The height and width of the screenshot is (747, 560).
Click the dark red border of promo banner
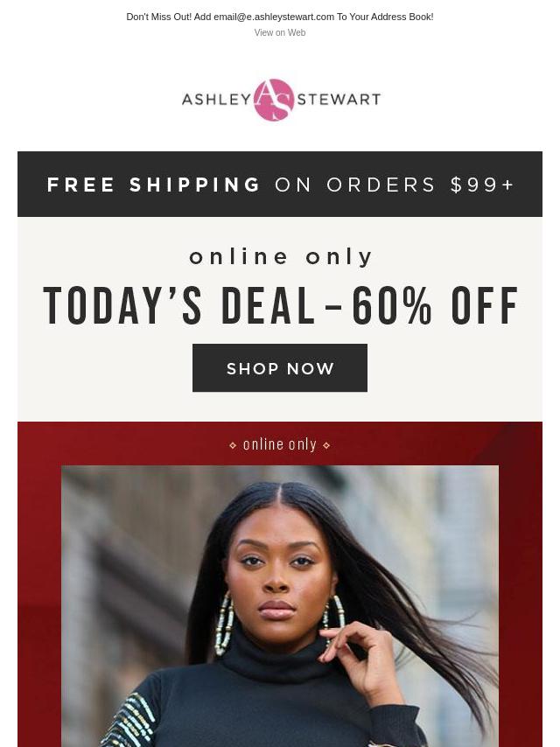[39, 596]
